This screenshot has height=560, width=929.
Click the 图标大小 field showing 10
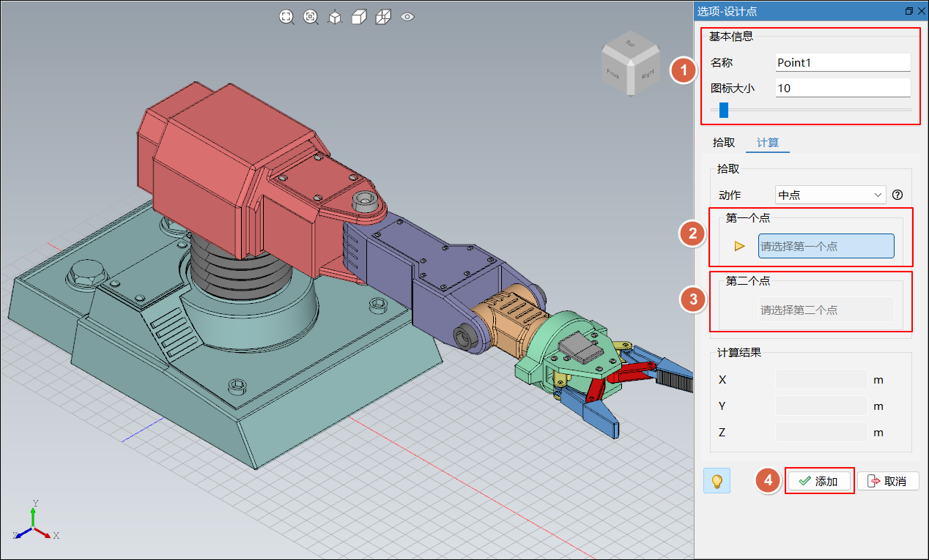pyautogui.click(x=843, y=88)
